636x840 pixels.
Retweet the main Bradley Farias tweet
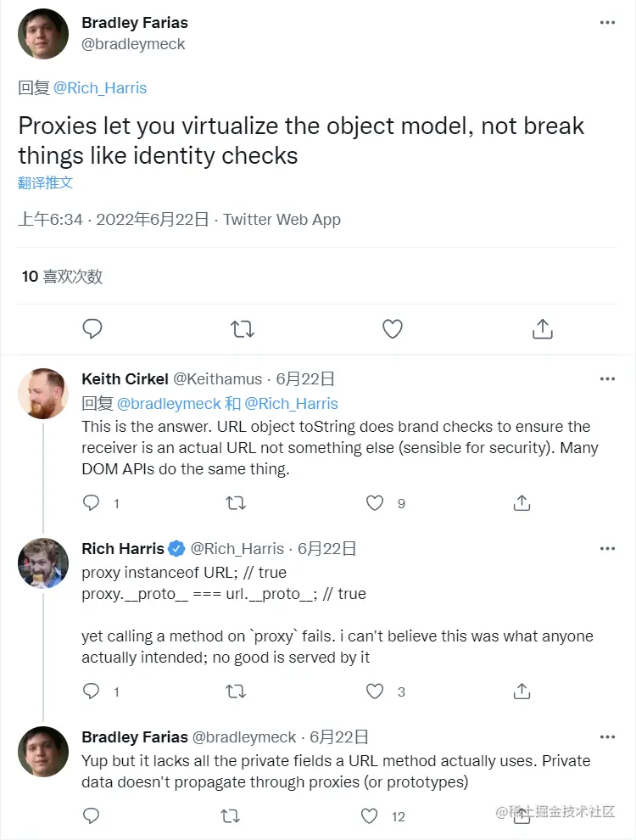[243, 328]
